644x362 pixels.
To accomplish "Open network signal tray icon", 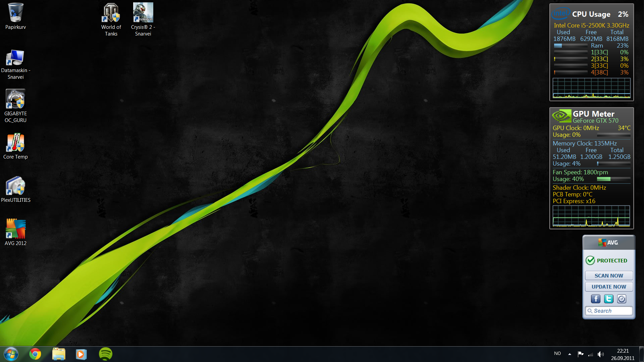I will click(591, 354).
